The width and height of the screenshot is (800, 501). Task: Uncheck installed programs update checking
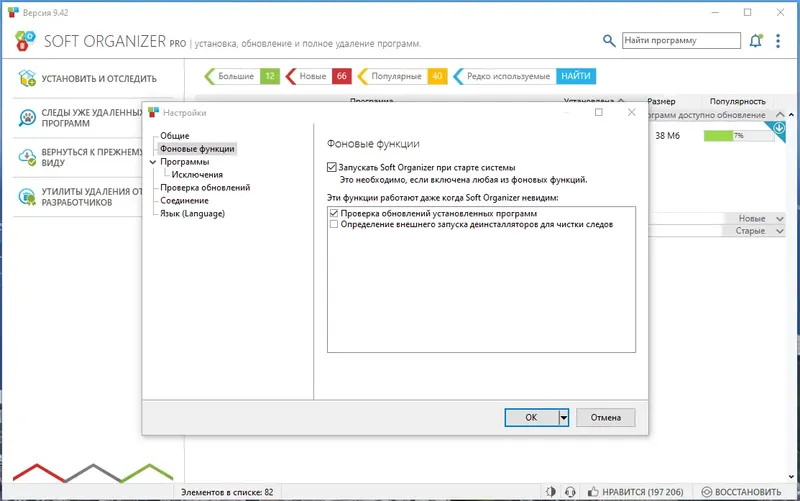[334, 213]
